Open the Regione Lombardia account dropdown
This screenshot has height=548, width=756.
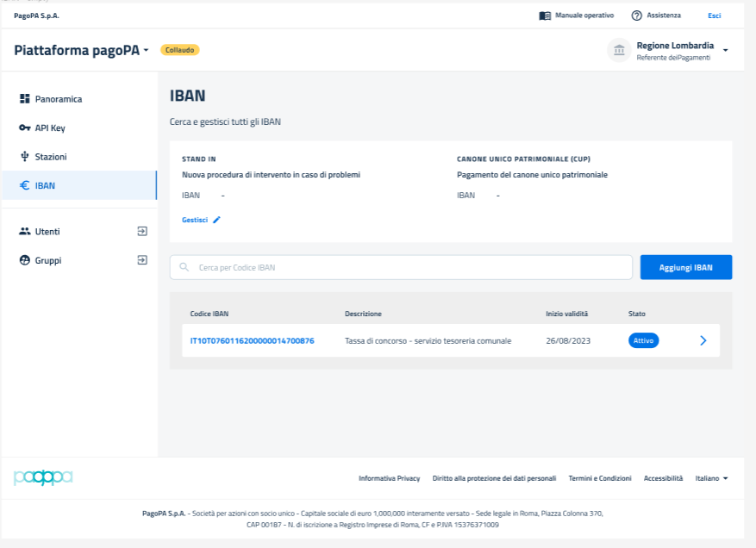[x=725, y=50]
